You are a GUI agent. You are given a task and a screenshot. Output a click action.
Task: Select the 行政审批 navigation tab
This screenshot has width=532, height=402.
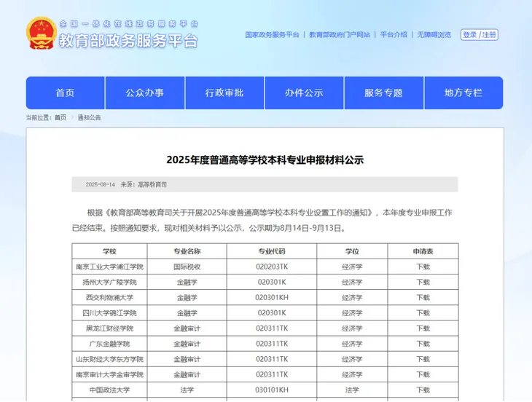(x=224, y=92)
